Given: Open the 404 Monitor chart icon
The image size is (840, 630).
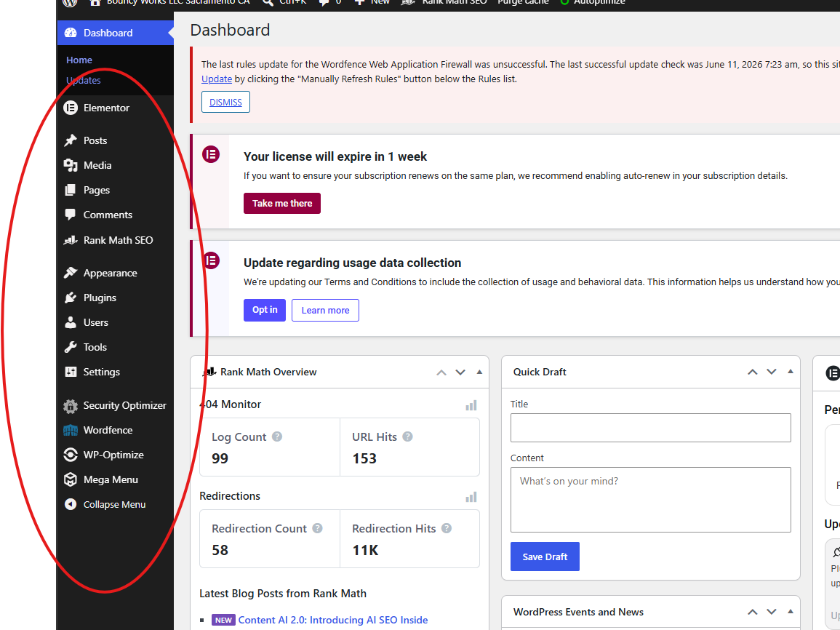Looking at the screenshot, I should [471, 405].
